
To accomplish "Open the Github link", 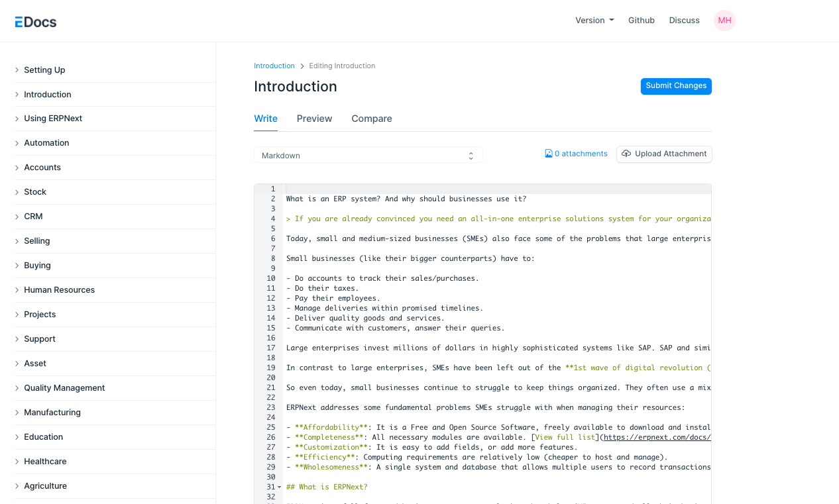I will pos(641,21).
